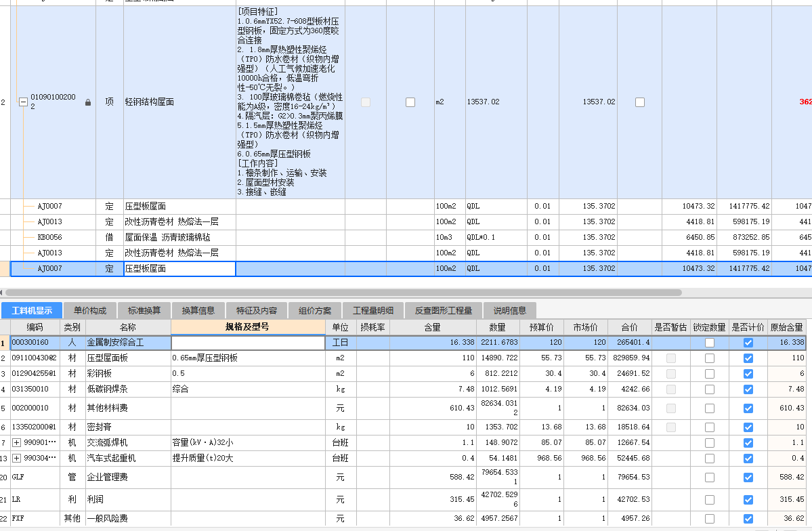The width and height of the screenshot is (812, 531).
Task: Click the 规格及型号 column header
Action: pyautogui.click(x=248, y=327)
